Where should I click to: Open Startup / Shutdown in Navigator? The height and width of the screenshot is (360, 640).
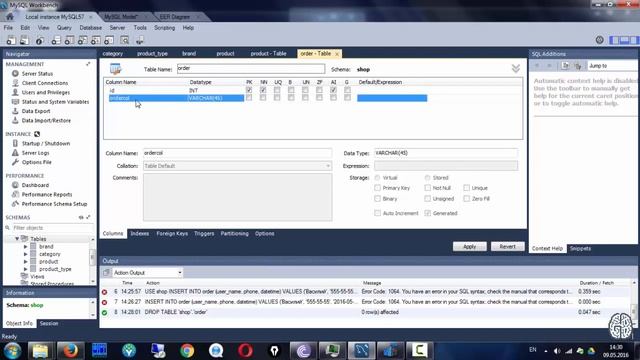46,143
